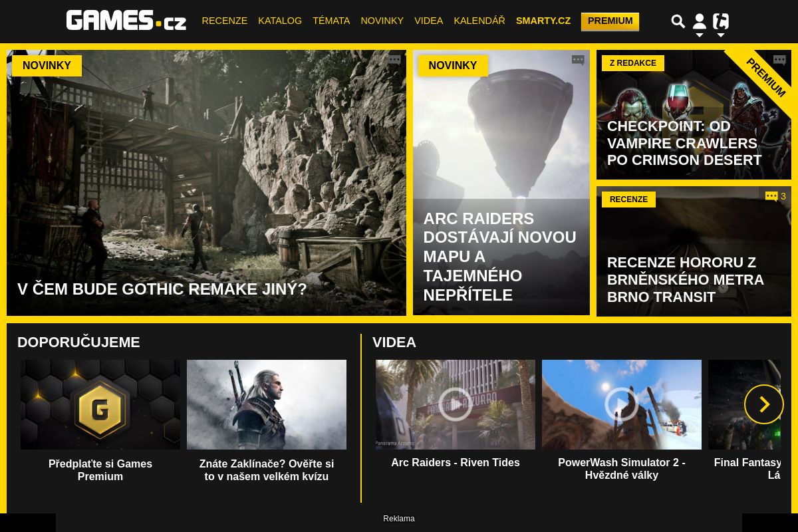Open the Witcher quiz article title
Viewport: 798px width, 532px height.
[x=267, y=469]
